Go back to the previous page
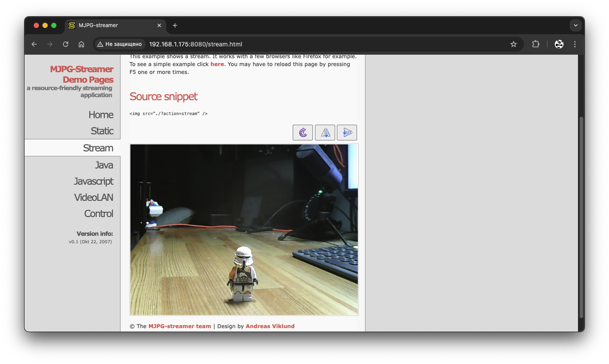 coord(34,44)
